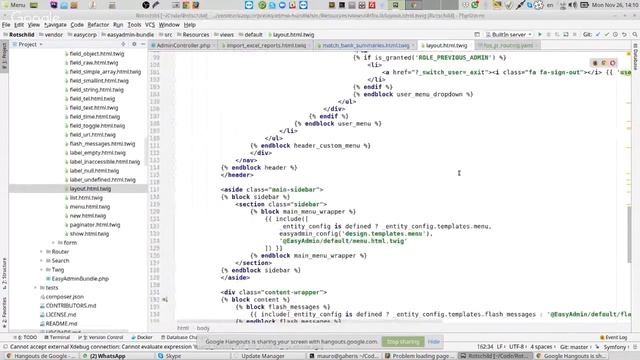
Task: Click the Stop sharing button
Action: point(402,342)
